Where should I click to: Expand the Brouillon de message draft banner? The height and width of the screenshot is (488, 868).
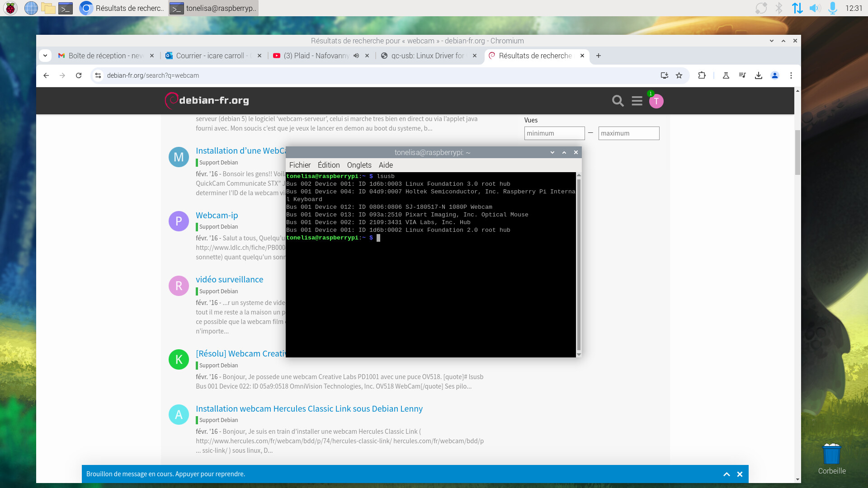point(726,474)
